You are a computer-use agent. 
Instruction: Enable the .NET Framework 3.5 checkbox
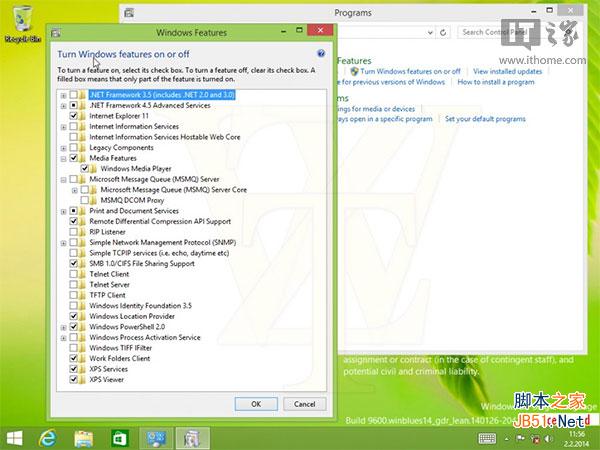point(73,95)
